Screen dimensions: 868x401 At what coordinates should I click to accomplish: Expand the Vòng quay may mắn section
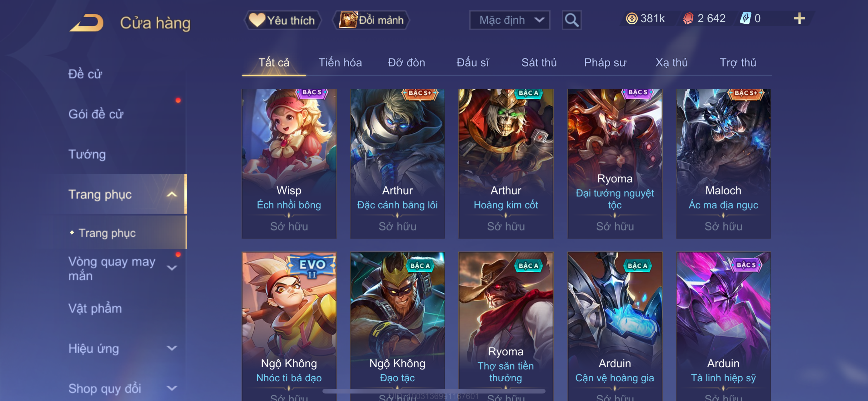pyautogui.click(x=172, y=268)
